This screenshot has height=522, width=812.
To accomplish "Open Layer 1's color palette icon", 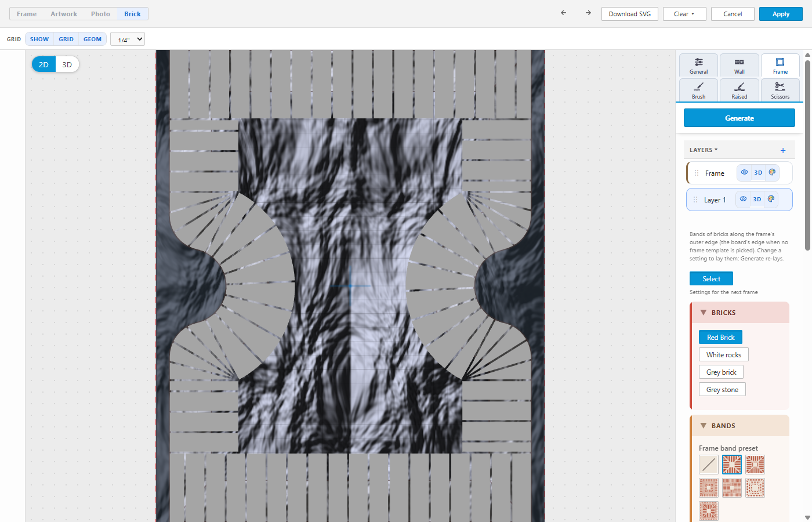I will tap(771, 199).
